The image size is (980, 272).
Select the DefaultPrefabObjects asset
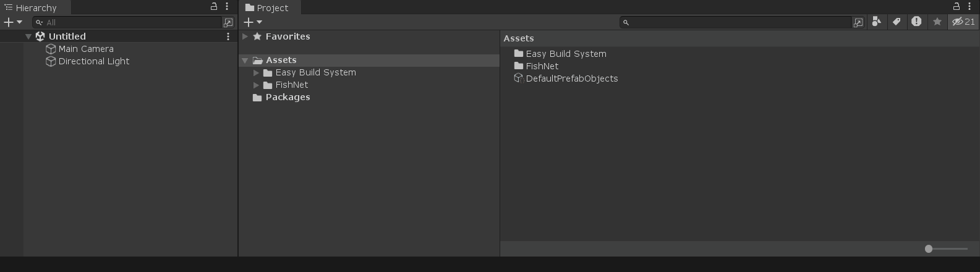pos(571,79)
